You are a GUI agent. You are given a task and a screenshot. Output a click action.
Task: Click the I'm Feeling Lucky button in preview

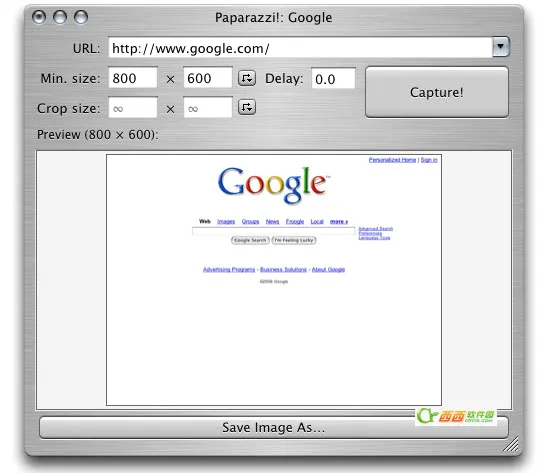click(294, 240)
